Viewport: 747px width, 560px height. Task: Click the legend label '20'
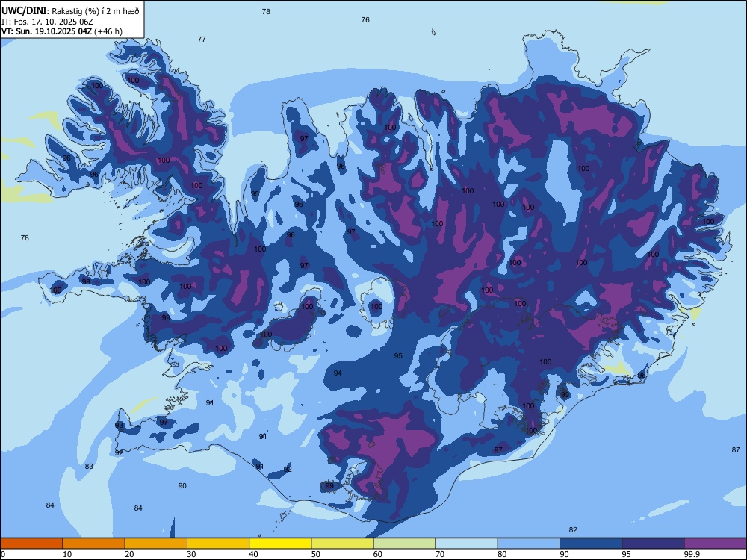(129, 554)
